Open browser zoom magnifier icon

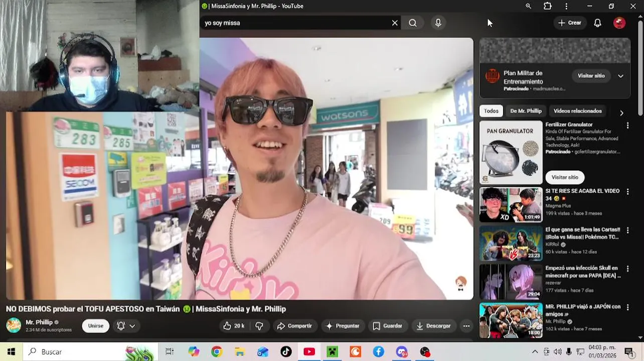point(528,6)
